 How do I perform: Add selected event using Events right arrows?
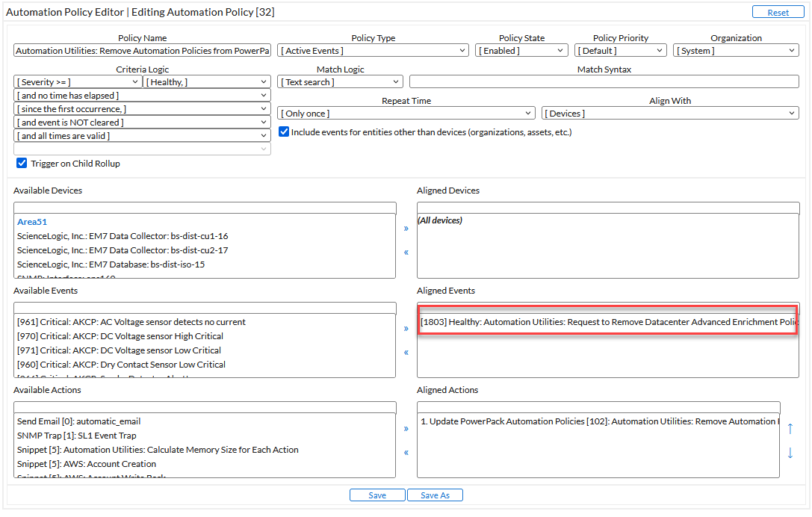tap(406, 329)
